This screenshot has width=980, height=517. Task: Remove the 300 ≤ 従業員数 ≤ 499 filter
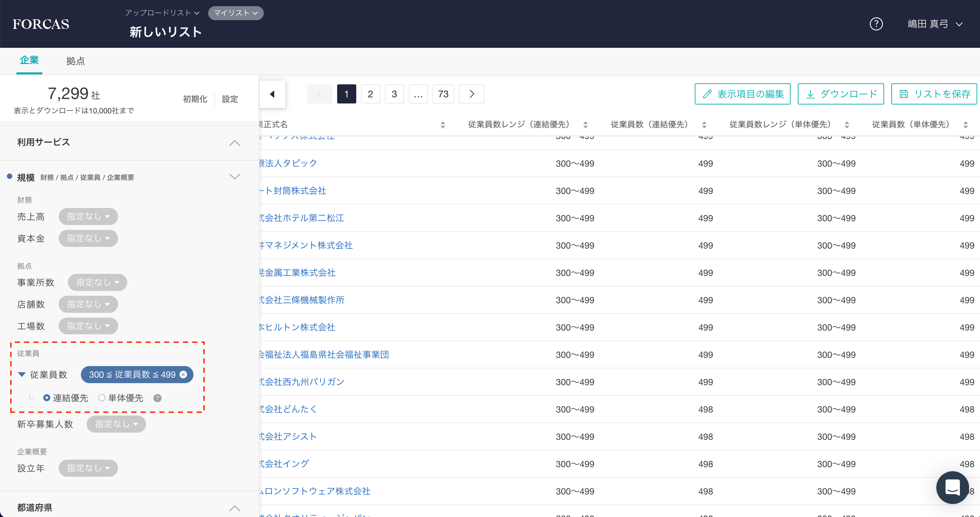[x=183, y=375]
